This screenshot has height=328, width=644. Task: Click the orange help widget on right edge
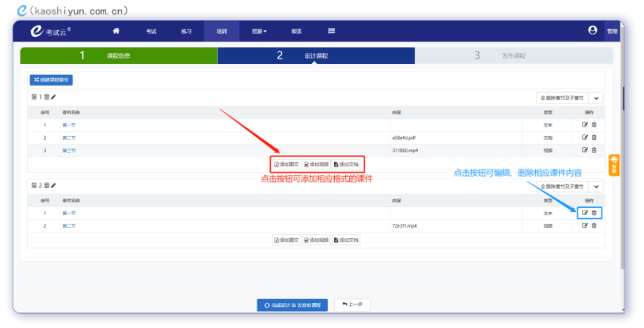coord(614,164)
